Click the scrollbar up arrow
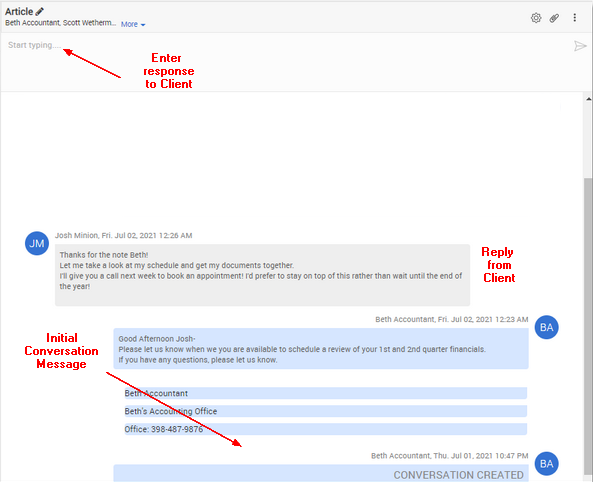Screen dimensions: 593x482 (588, 99)
